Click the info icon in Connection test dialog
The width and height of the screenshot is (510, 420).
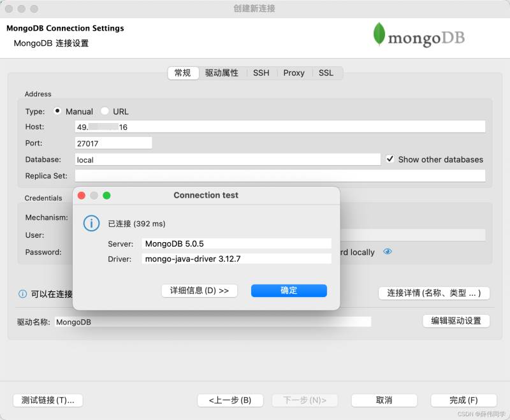(91, 223)
